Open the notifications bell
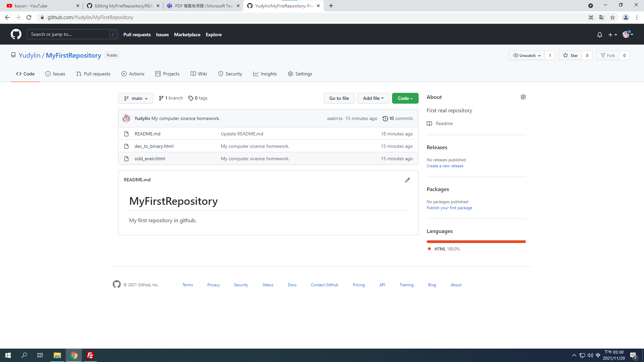The height and width of the screenshot is (362, 644). (599, 34)
